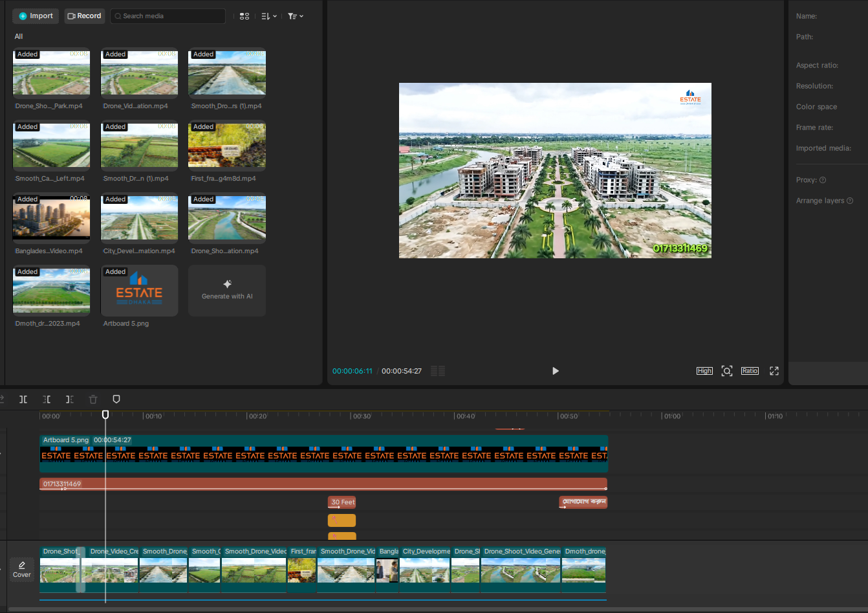Play the video preview
The width and height of the screenshot is (868, 613).
click(555, 371)
